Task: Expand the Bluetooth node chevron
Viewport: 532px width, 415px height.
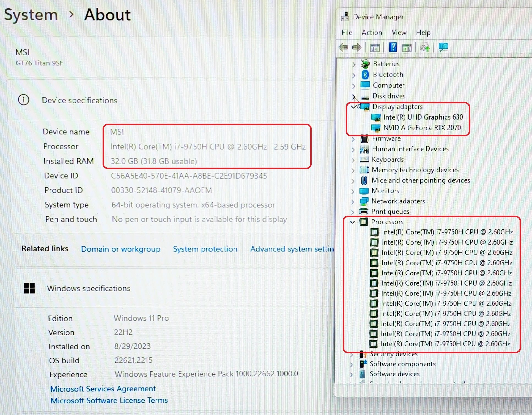Action: (354, 75)
